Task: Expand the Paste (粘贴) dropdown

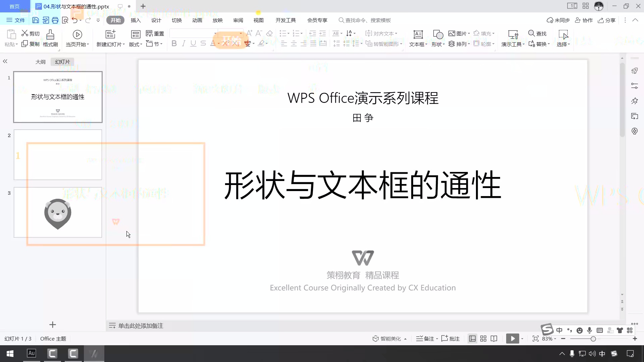Action: (x=11, y=44)
